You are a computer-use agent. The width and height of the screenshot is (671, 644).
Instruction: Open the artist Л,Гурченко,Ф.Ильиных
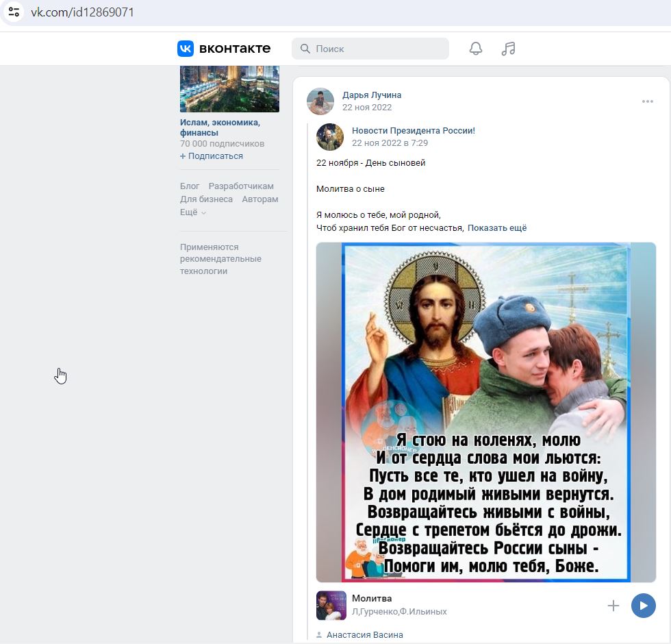(399, 612)
